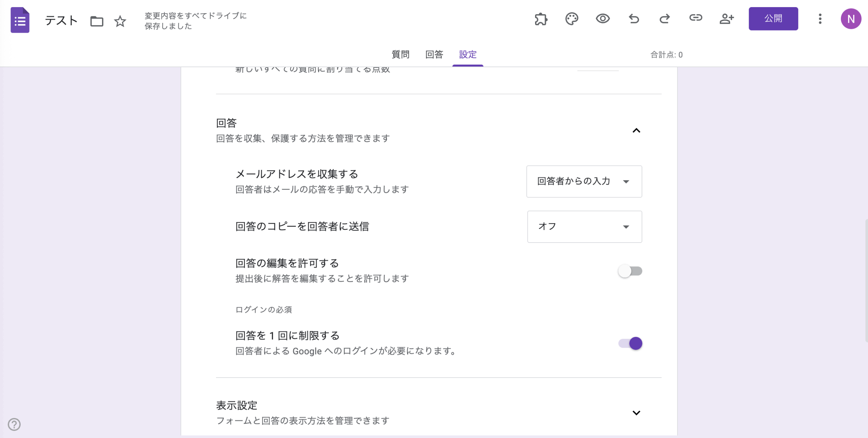Switch to the 質問 tab

coord(401,55)
